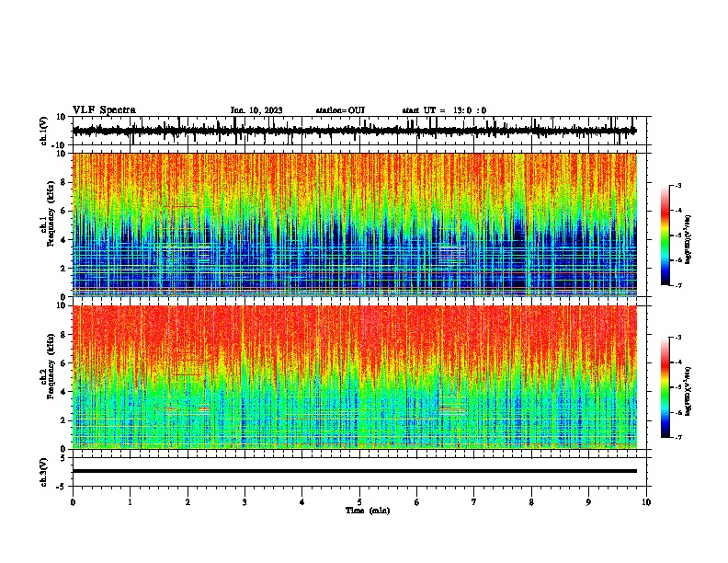The image size is (728, 563).
Task: Click the ch.3(V) flat trace line
Action: (354, 471)
